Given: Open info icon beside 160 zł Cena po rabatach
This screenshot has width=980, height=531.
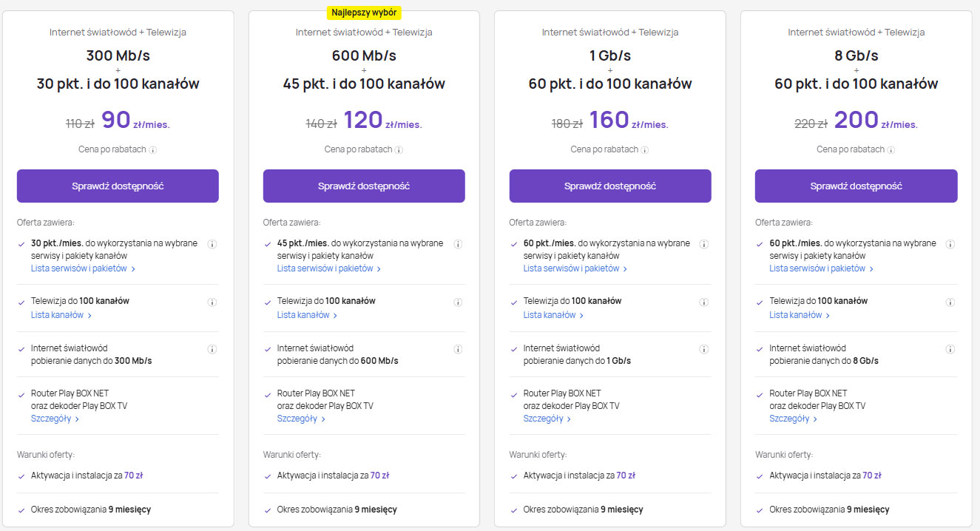Looking at the screenshot, I should [645, 150].
